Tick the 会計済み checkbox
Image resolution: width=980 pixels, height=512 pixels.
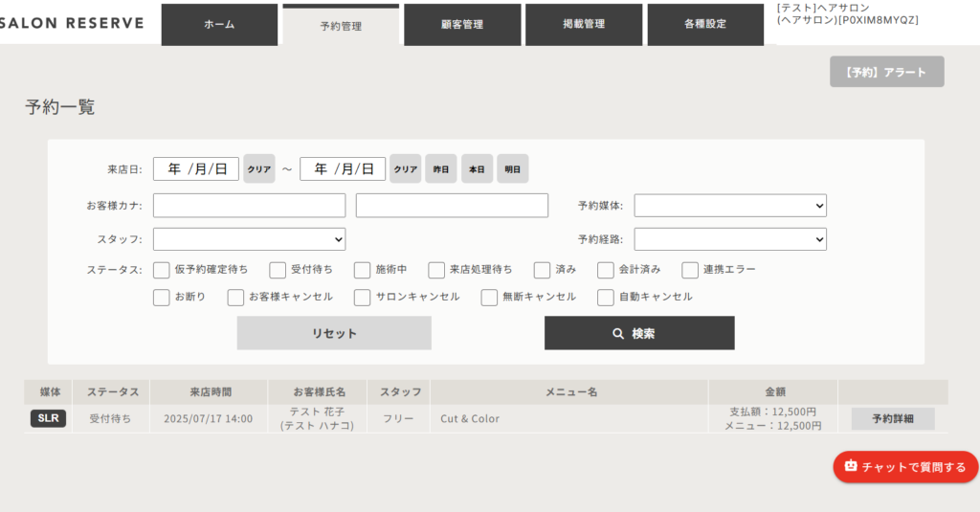(x=606, y=270)
